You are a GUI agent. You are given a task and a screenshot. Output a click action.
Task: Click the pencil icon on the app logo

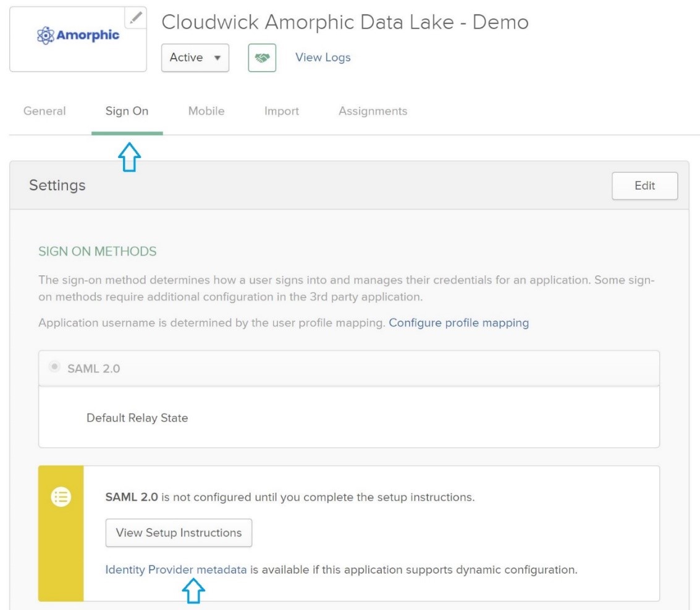[x=137, y=18]
